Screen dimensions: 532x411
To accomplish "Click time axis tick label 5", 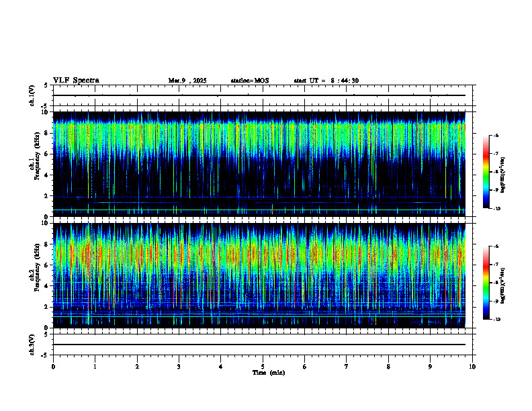I will pyautogui.click(x=263, y=367).
